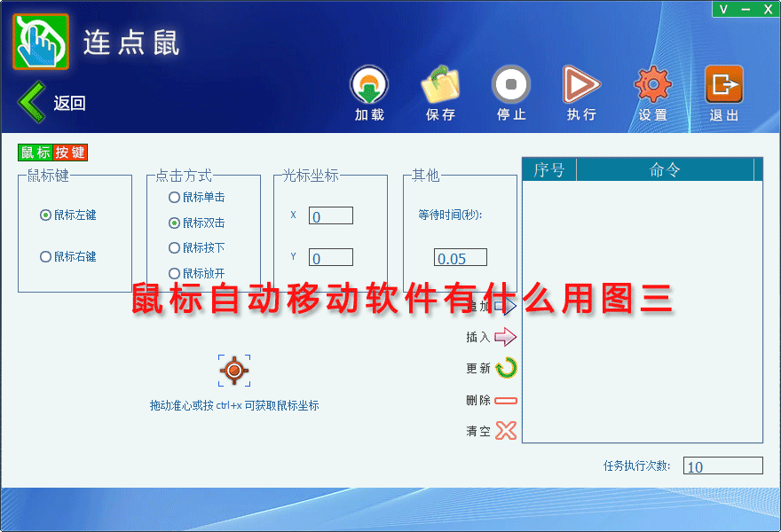Minimize the 连点鼠 window
The image size is (781, 532).
click(745, 9)
